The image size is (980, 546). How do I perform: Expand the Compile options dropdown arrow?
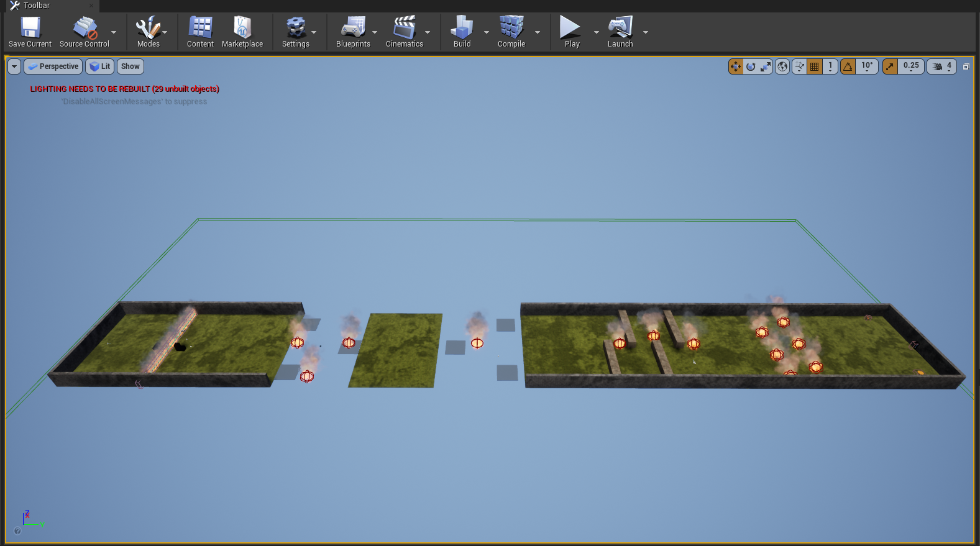(x=538, y=32)
